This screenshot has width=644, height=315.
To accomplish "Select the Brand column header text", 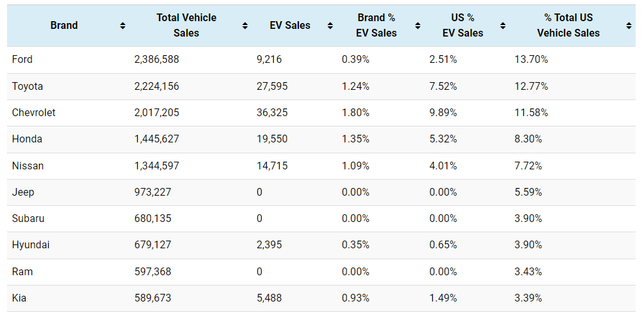I will pyautogui.click(x=64, y=26).
